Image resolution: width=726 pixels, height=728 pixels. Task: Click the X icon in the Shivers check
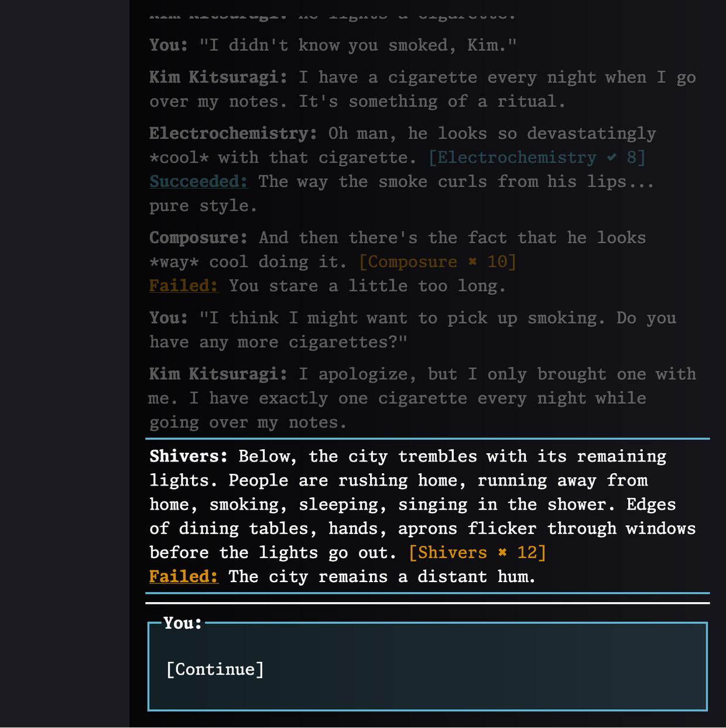502,553
